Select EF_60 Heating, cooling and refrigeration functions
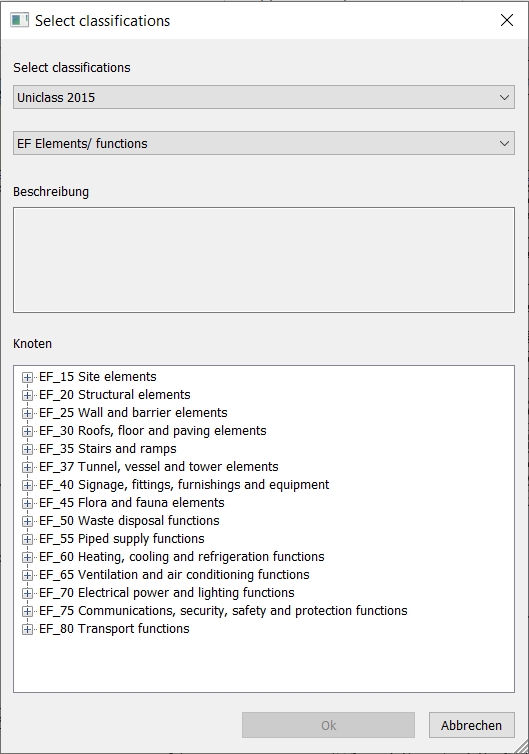 (x=182, y=557)
